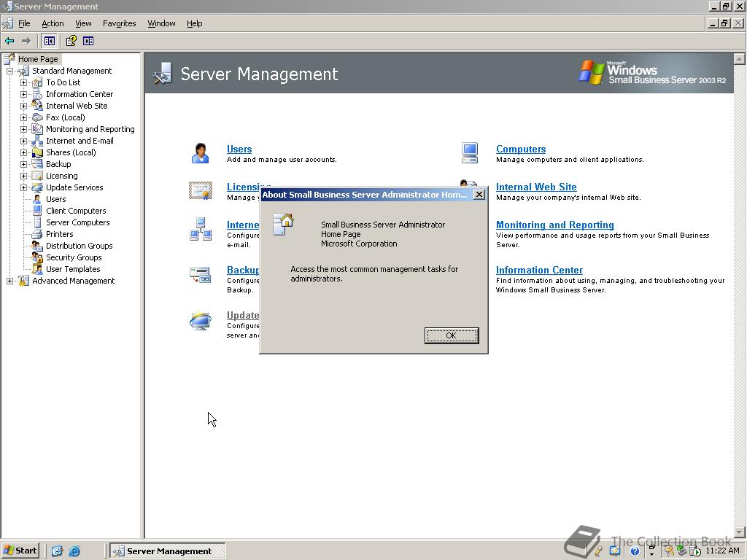Viewport: 747px width, 560px height.
Task: Click the Information Center tree icon
Action: 37,94
